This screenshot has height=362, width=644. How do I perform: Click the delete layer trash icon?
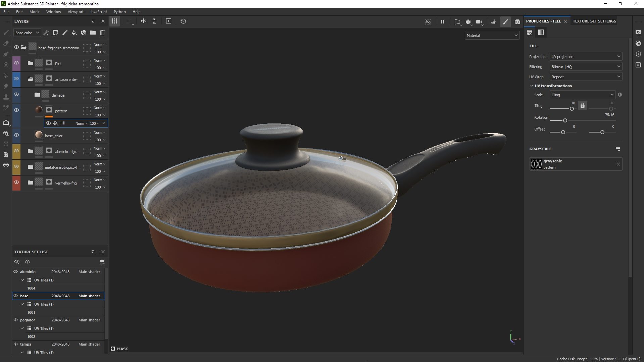pos(102,33)
